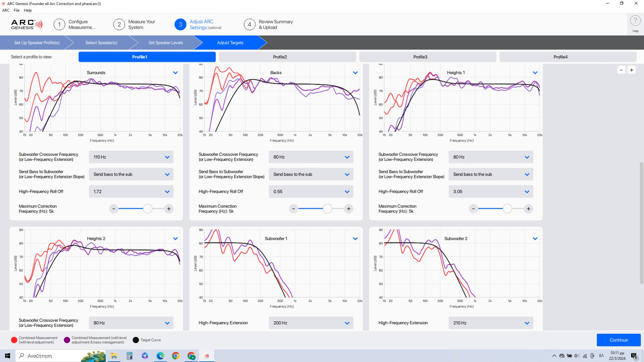Open File Explorer from taskbar
Screen dimensions: 644x362
(x=114, y=356)
